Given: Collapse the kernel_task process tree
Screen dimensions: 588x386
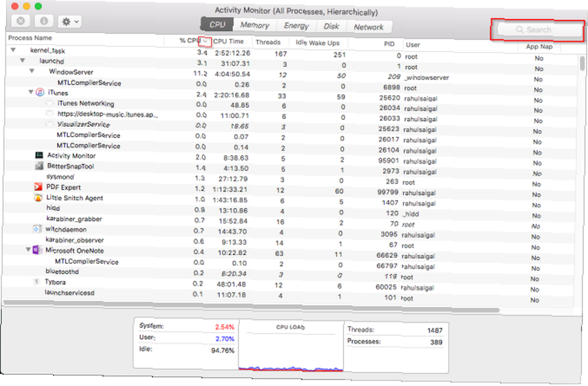Looking at the screenshot, I should 14,50.
